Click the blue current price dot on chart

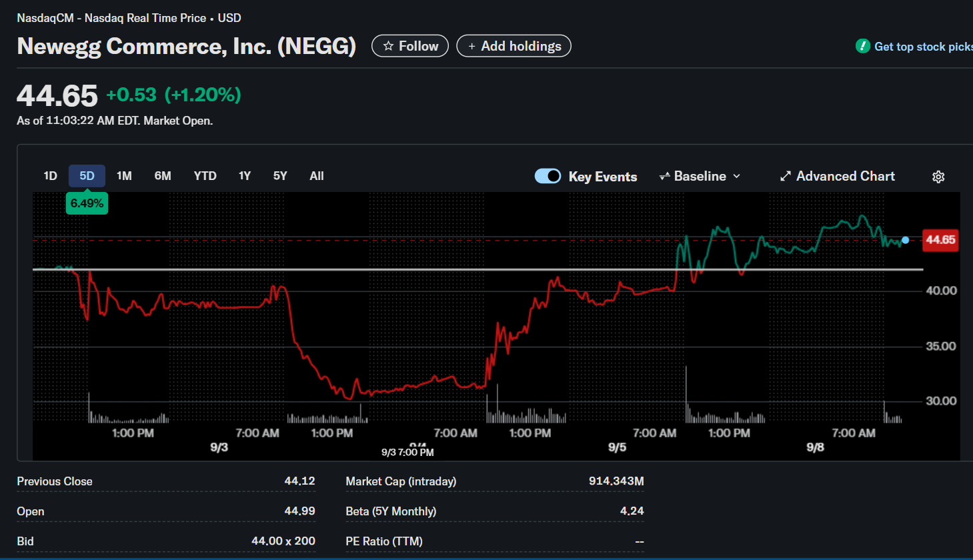(x=905, y=240)
